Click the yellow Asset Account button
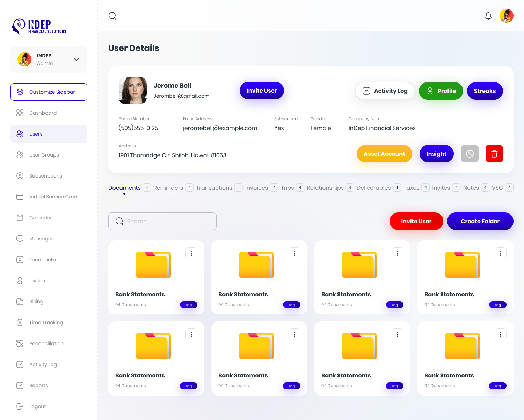 point(384,154)
